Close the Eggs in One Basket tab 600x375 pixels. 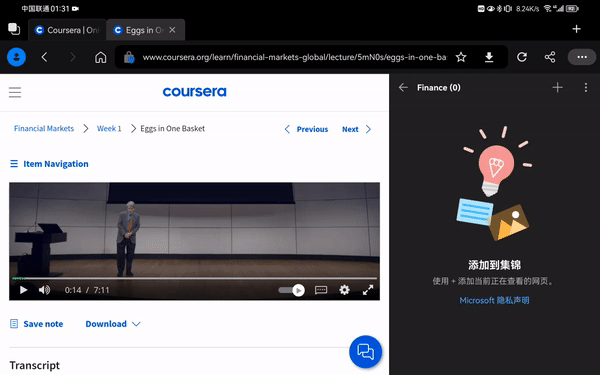[172, 30]
